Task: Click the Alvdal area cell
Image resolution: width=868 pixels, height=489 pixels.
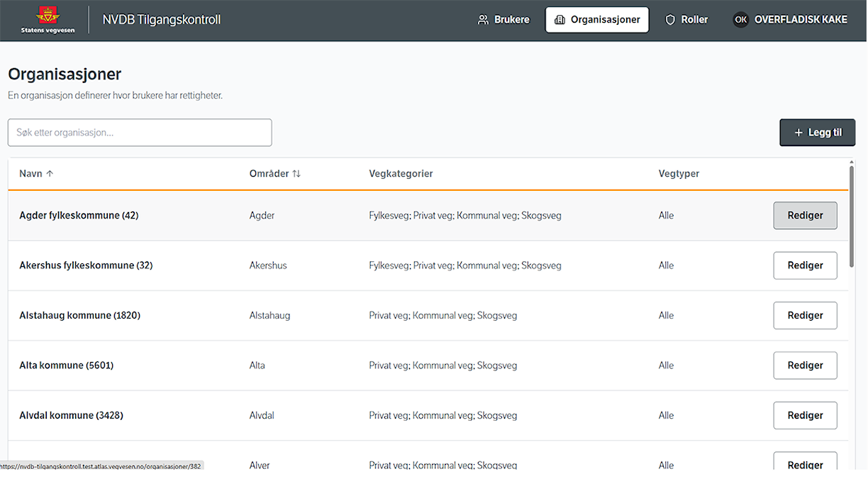Action: (262, 416)
